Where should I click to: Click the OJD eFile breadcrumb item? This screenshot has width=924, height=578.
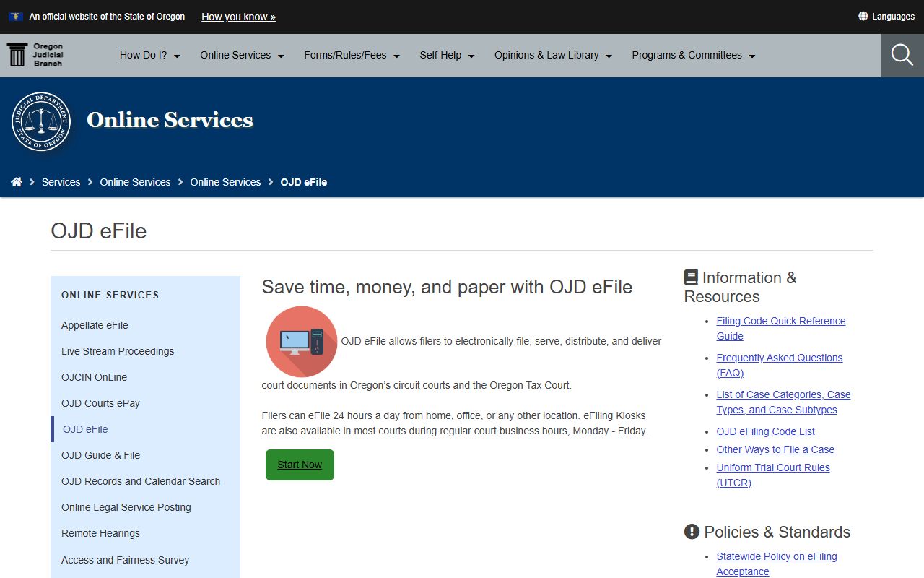click(x=304, y=182)
